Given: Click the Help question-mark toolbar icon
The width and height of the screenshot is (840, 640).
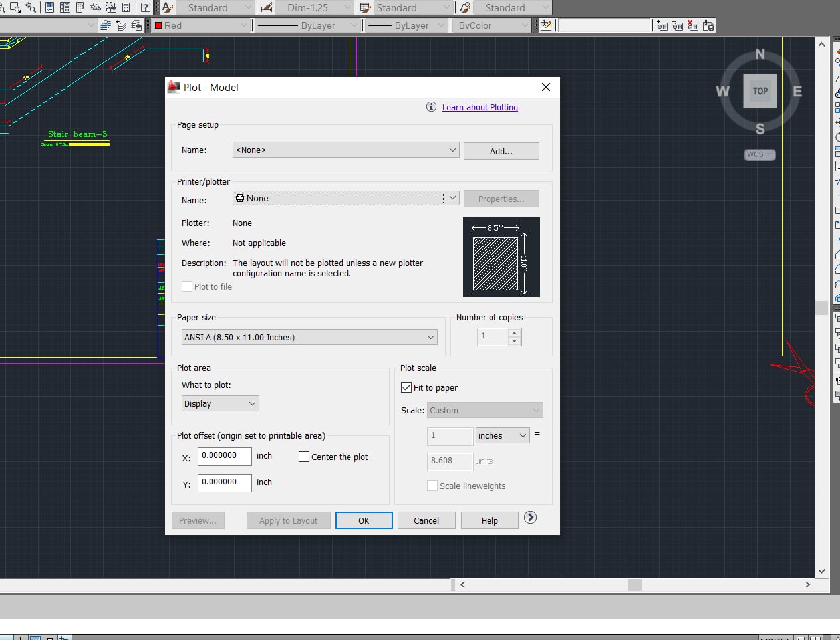Looking at the screenshot, I should click(x=146, y=7).
